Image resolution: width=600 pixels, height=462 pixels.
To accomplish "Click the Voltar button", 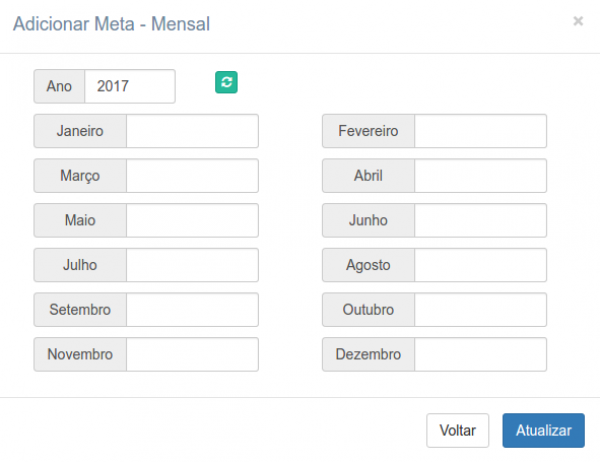I will (457, 430).
